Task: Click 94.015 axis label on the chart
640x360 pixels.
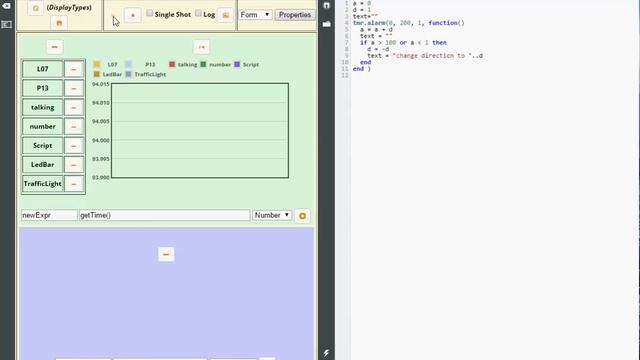Action: pos(100,84)
